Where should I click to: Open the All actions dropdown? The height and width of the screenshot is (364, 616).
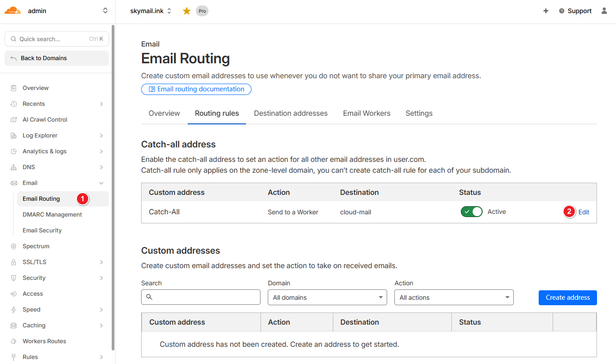pyautogui.click(x=454, y=298)
